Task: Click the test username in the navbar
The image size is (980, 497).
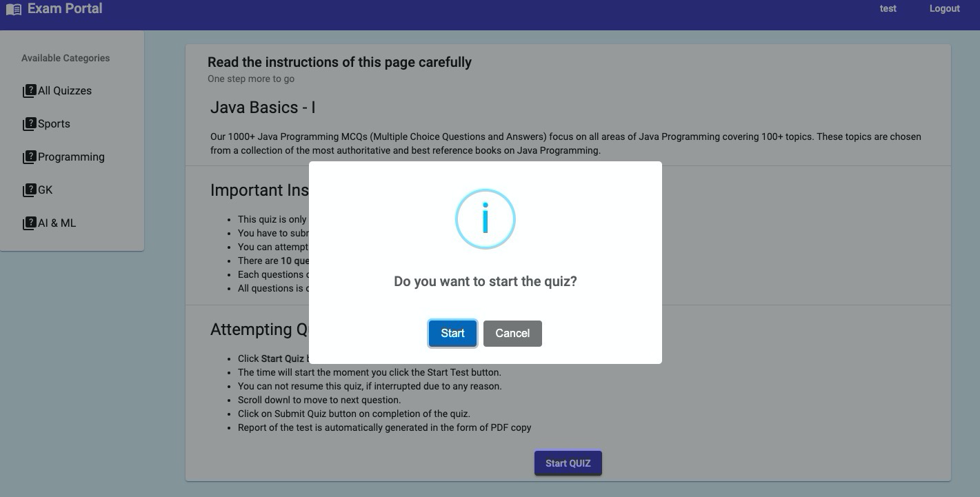Action: tap(888, 8)
